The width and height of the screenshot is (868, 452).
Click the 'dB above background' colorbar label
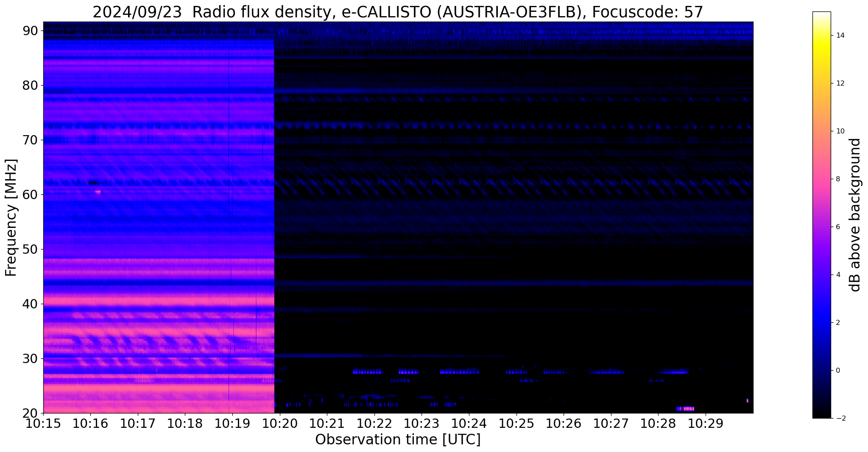tap(855, 215)
